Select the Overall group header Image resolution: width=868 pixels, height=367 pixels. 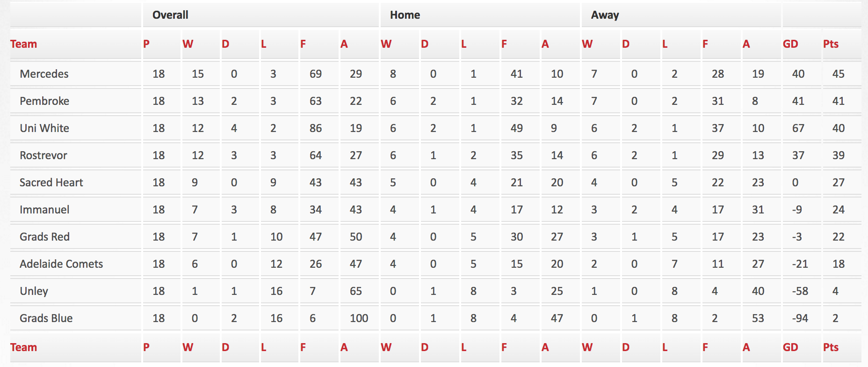click(170, 15)
